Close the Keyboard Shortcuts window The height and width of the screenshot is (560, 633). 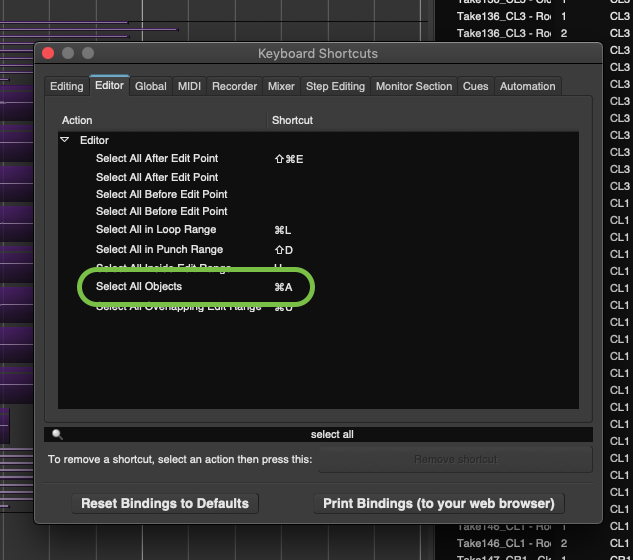coord(48,53)
